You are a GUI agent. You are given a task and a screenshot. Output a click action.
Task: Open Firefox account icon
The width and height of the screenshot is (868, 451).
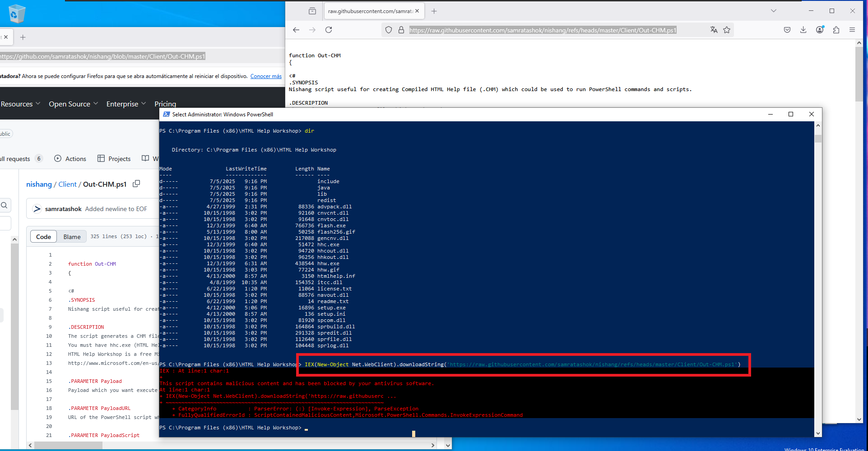[x=820, y=30]
